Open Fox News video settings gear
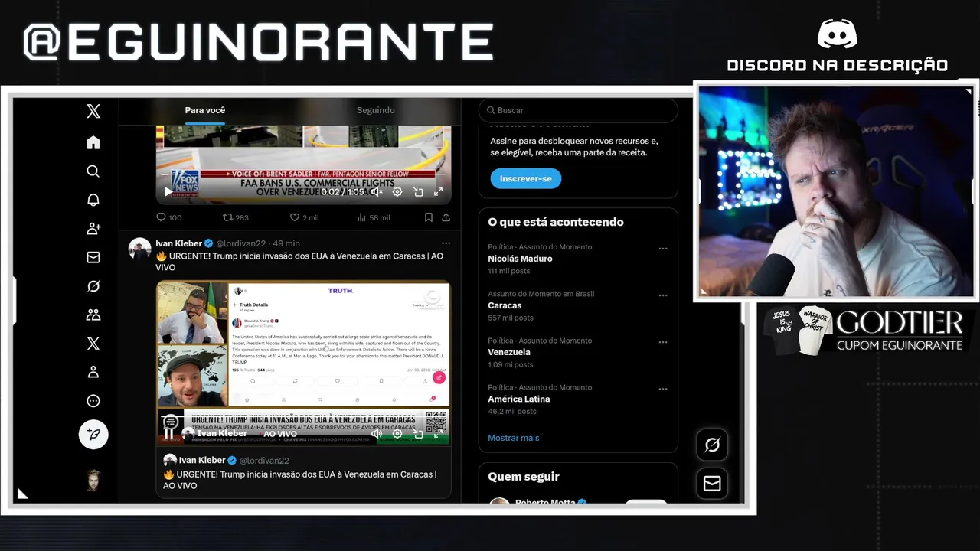The height and width of the screenshot is (551, 980). (397, 192)
